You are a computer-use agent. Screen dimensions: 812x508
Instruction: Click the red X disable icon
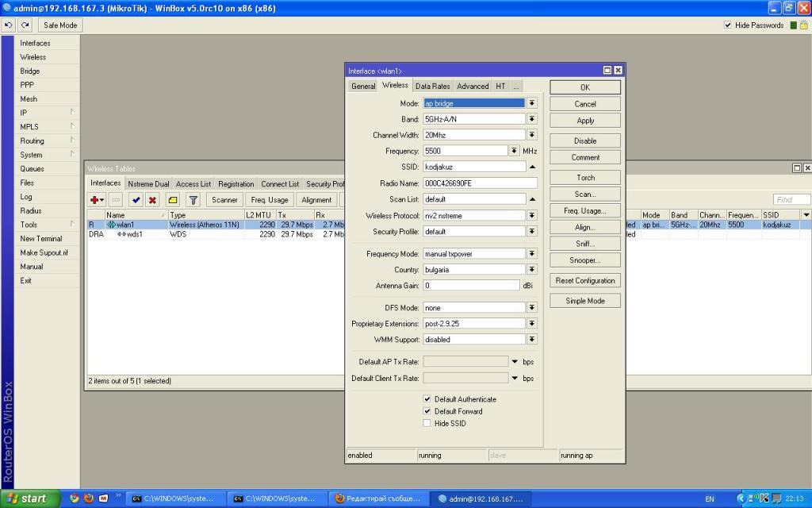152,200
